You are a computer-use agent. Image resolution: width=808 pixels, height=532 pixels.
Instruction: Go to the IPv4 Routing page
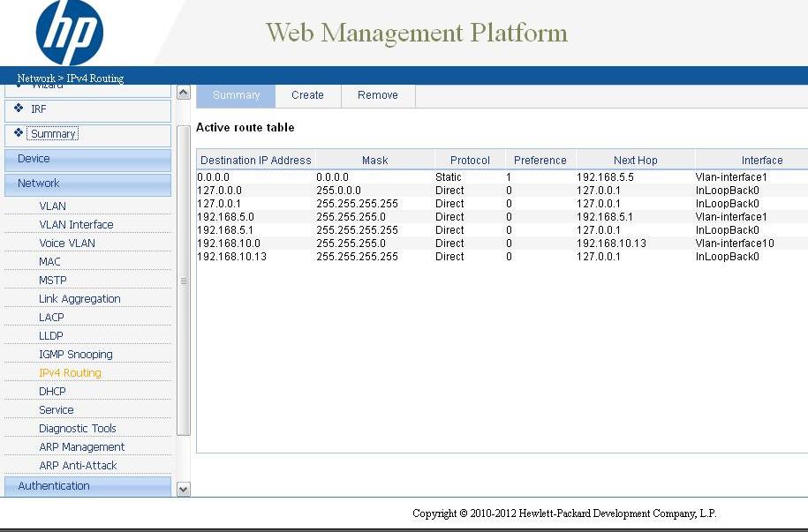(x=70, y=373)
